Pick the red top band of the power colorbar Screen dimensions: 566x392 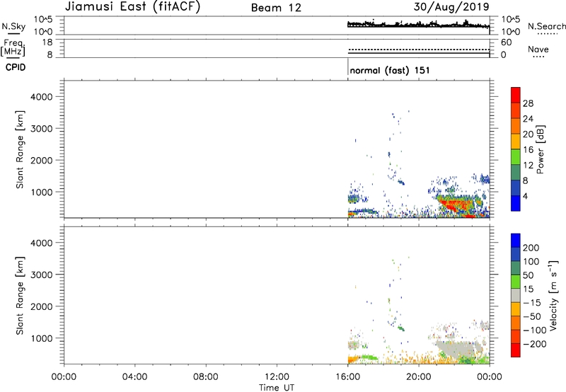[x=516, y=95]
